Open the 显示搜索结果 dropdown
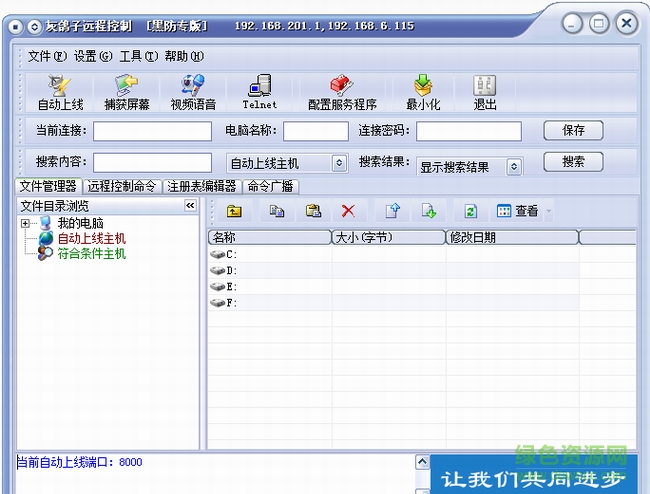This screenshot has height=494, width=650. coord(514,167)
